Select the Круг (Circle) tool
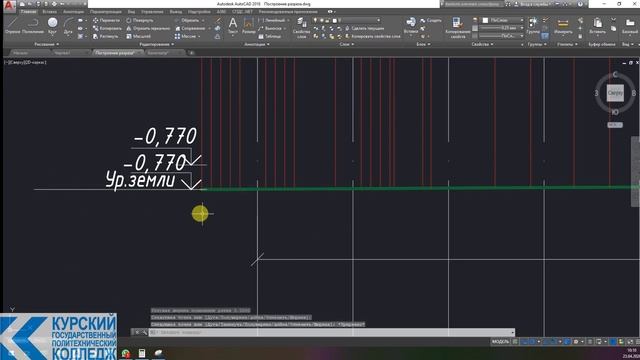The image size is (640, 360). point(52,25)
